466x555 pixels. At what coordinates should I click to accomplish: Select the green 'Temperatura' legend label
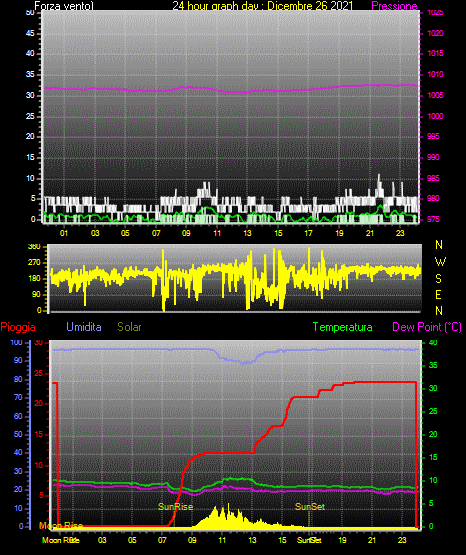[x=343, y=327]
